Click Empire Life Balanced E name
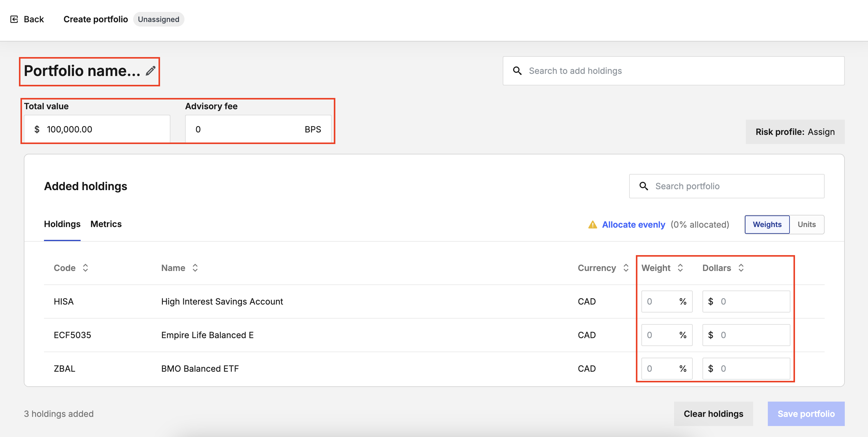Image resolution: width=868 pixels, height=437 pixels. 207,335
